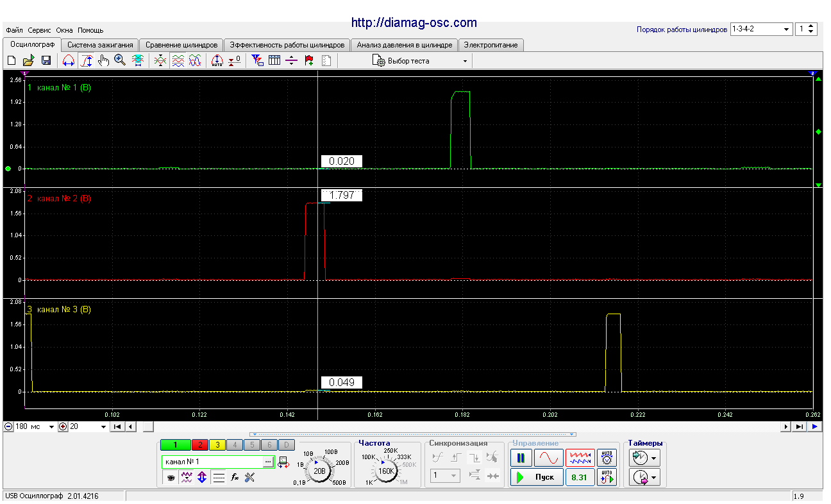Click the red sine wave control button
Image resolution: width=831 pixels, height=504 pixels.
pos(548,458)
